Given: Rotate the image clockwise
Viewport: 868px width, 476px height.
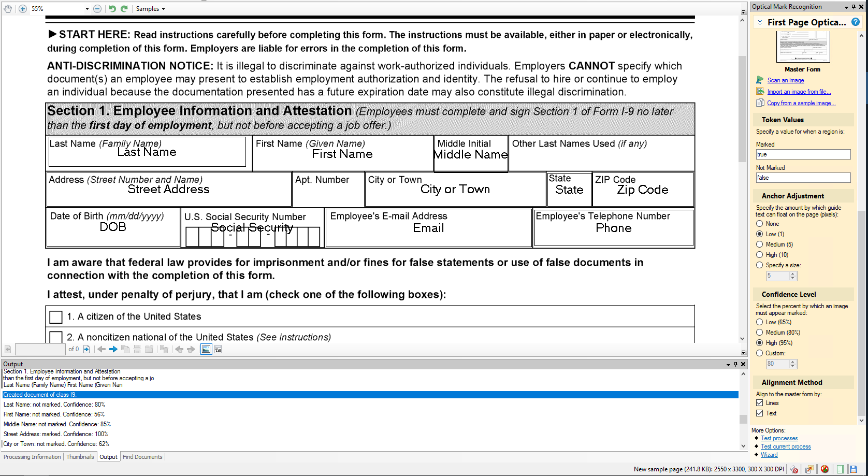Looking at the screenshot, I should coord(124,9).
